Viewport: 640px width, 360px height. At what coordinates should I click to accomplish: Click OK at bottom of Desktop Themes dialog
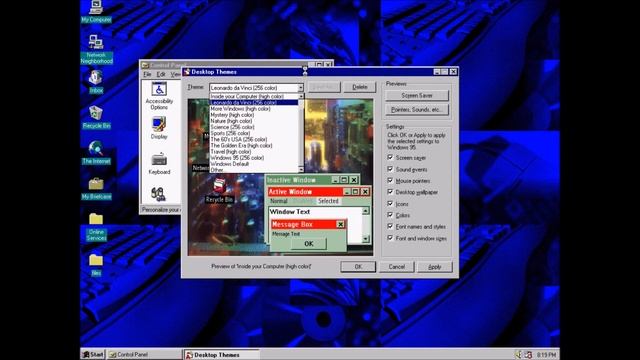(358, 267)
